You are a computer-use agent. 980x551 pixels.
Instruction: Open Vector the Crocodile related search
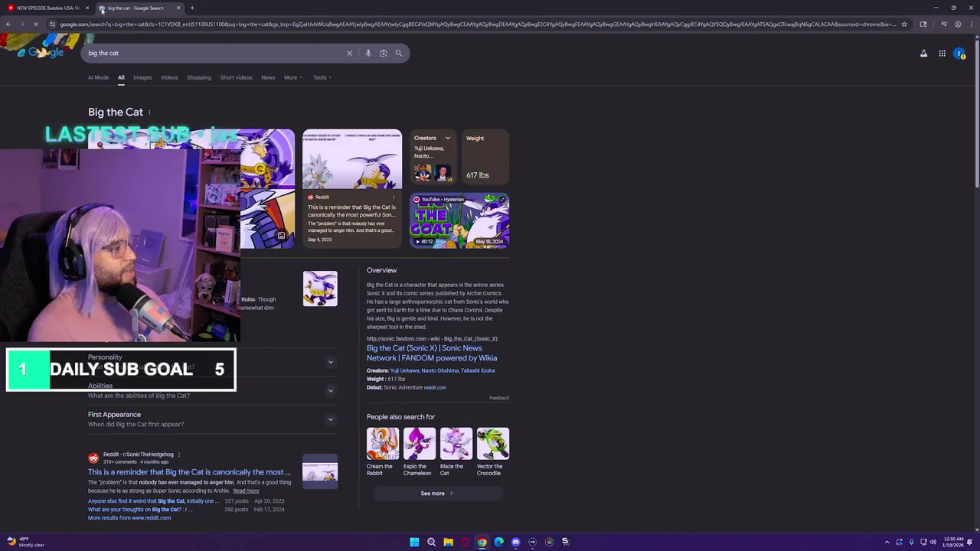click(492, 452)
